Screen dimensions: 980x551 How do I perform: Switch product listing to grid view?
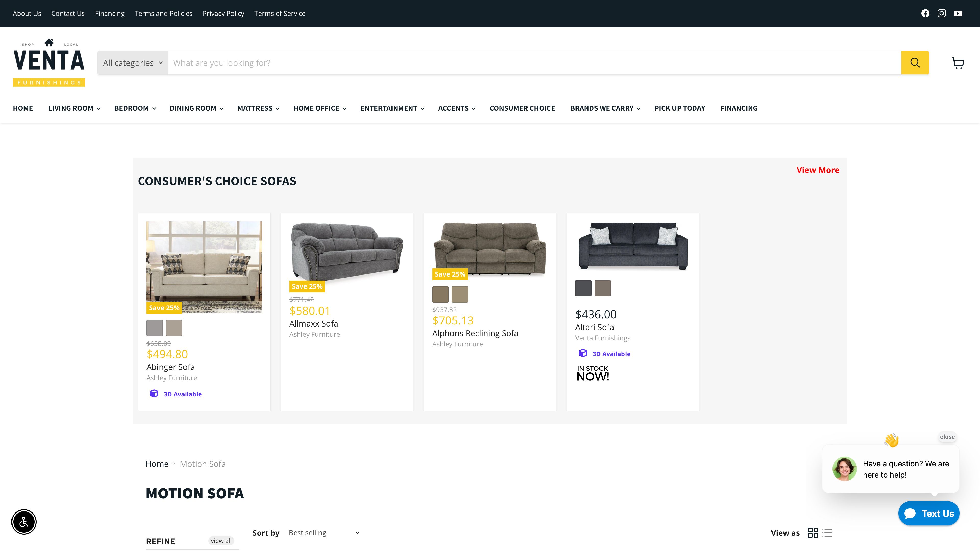click(x=813, y=532)
